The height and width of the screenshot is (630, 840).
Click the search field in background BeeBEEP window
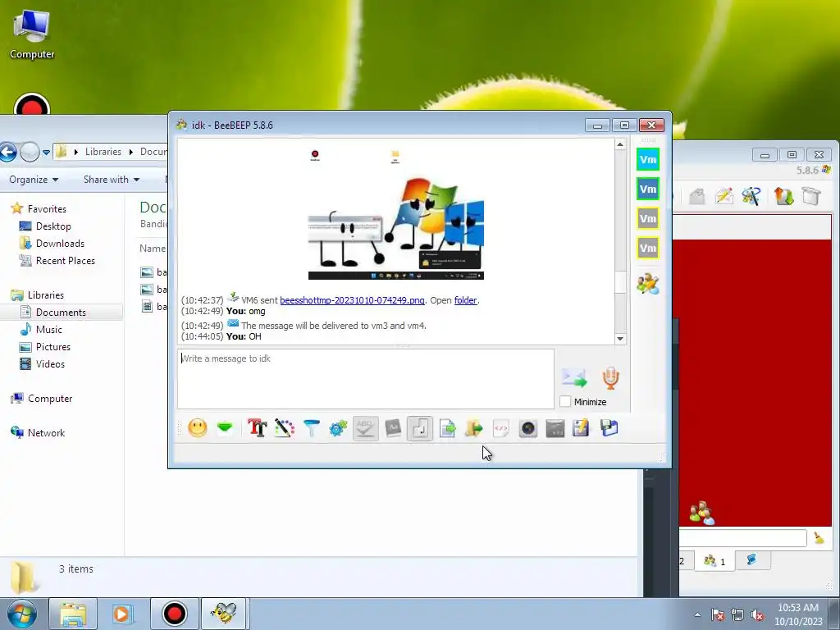[x=742, y=537]
